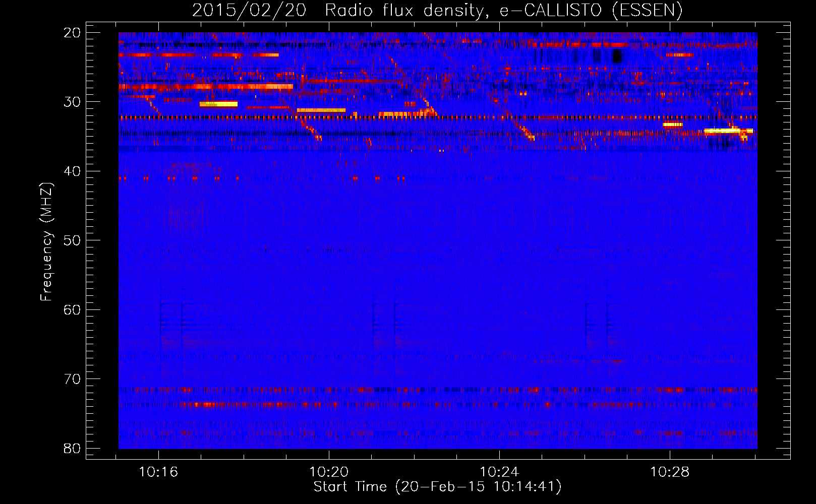This screenshot has width=816, height=504.
Task: Click the 60 MHz frequency tick label
Action: pos(72,309)
